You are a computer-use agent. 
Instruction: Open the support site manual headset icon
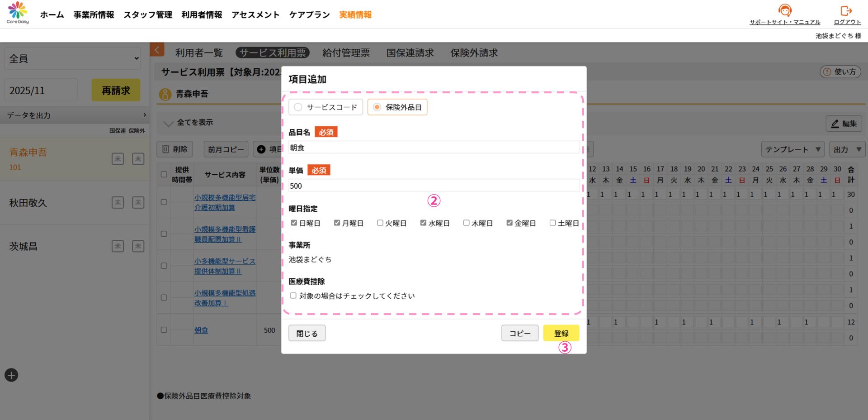784,10
